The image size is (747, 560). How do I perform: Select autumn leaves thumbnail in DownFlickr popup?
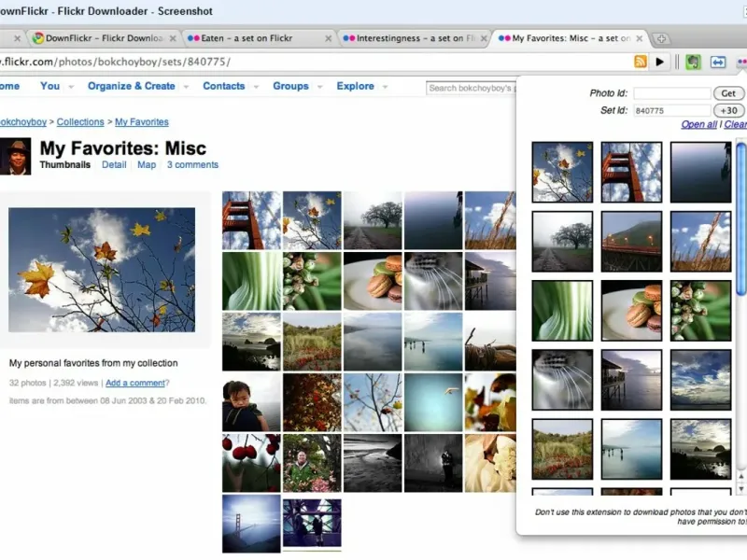pyautogui.click(x=563, y=172)
